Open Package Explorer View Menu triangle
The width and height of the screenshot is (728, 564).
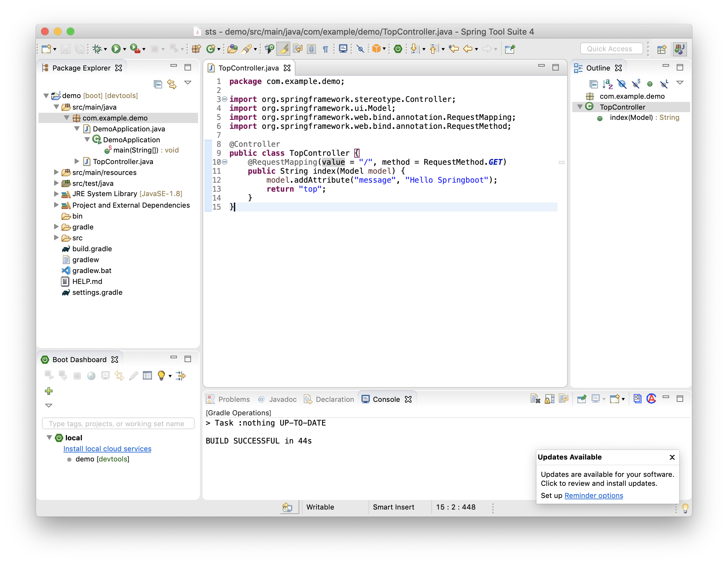point(188,83)
